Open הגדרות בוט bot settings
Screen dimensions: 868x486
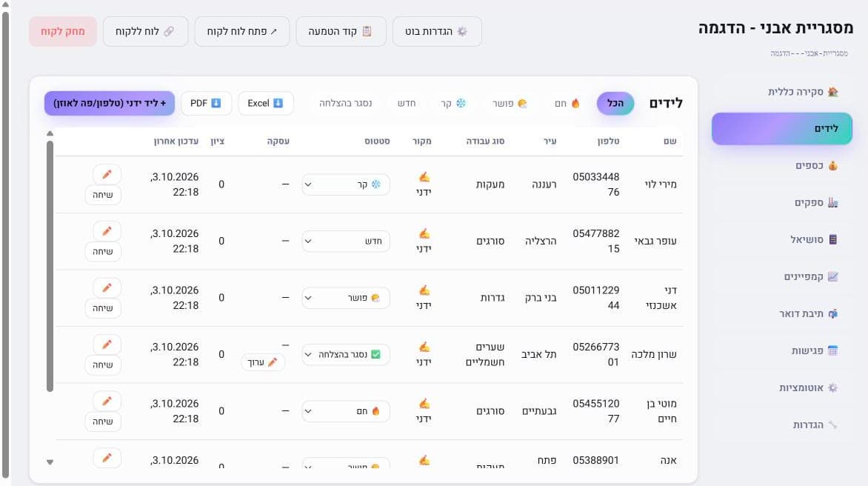[437, 32]
